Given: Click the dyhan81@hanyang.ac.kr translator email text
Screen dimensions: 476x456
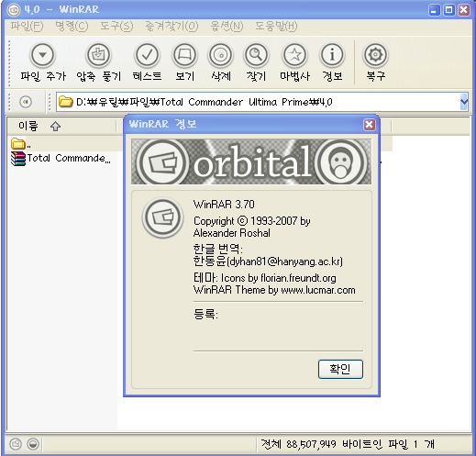Looking at the screenshot, I should (x=285, y=261).
